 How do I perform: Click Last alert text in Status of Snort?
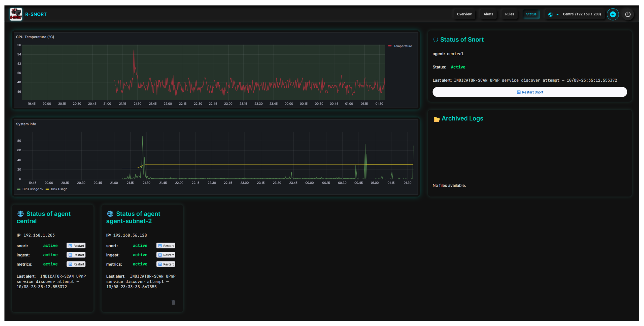(525, 80)
